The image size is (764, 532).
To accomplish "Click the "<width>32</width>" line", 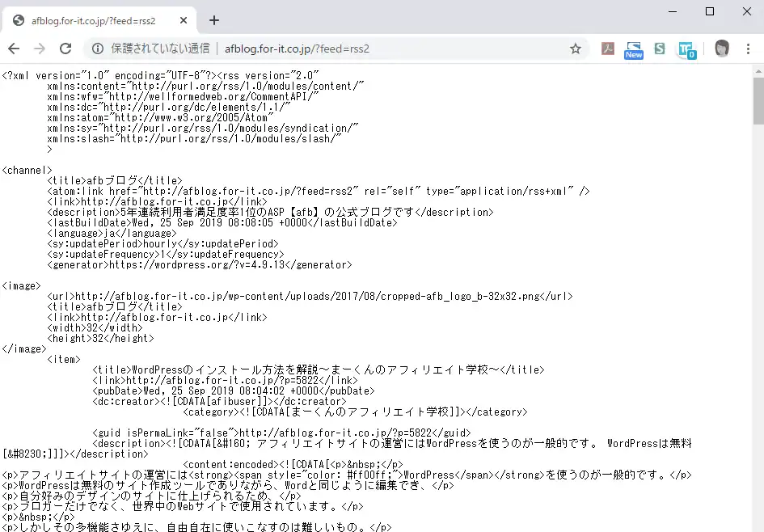I will click(95, 328).
